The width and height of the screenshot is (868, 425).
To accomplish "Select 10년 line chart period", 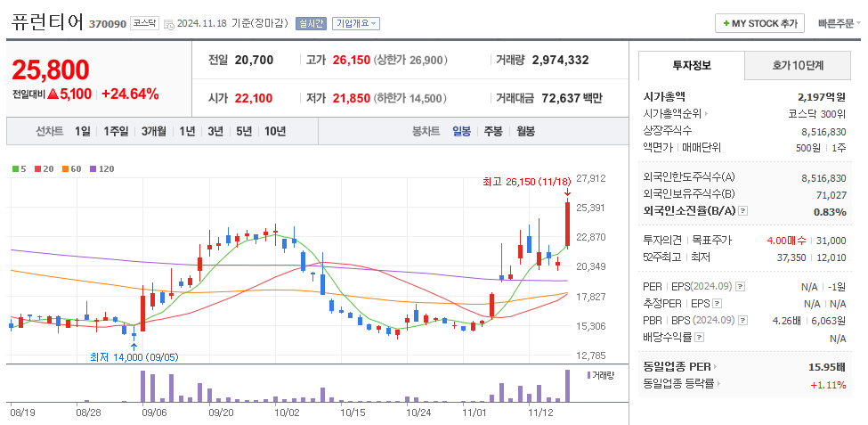I will (274, 131).
